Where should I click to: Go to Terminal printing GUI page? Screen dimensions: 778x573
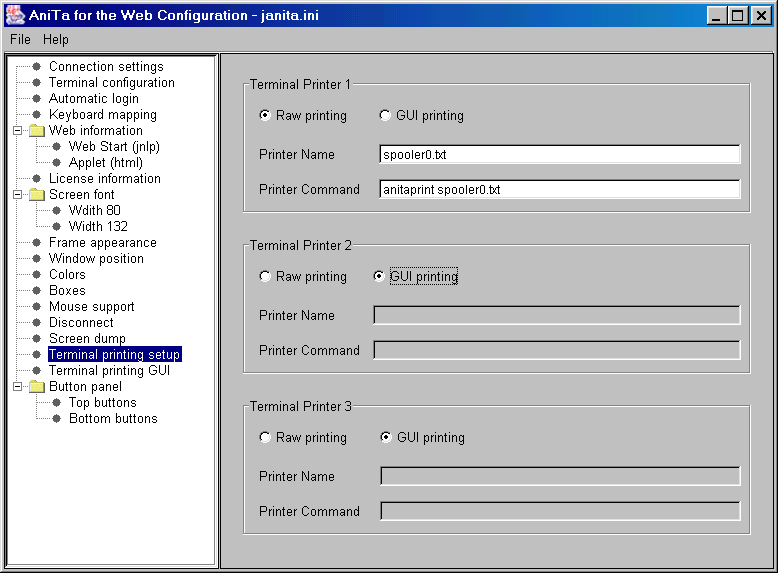point(109,371)
